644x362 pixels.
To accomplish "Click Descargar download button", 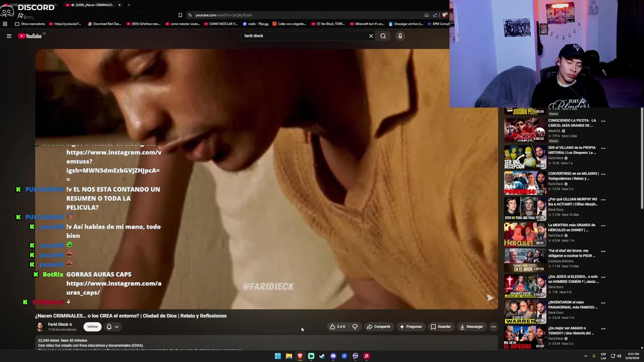I will point(471,327).
